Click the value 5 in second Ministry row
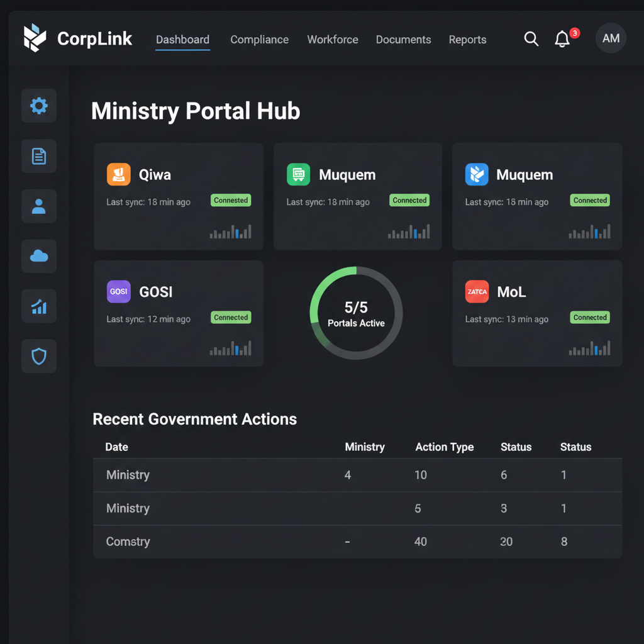The image size is (644, 644). 418,508
